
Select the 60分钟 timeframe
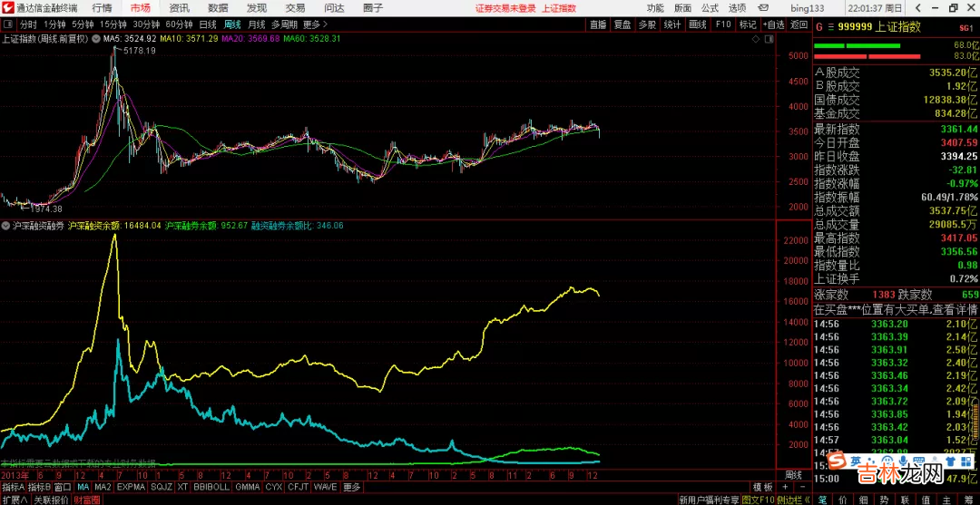coord(179,24)
